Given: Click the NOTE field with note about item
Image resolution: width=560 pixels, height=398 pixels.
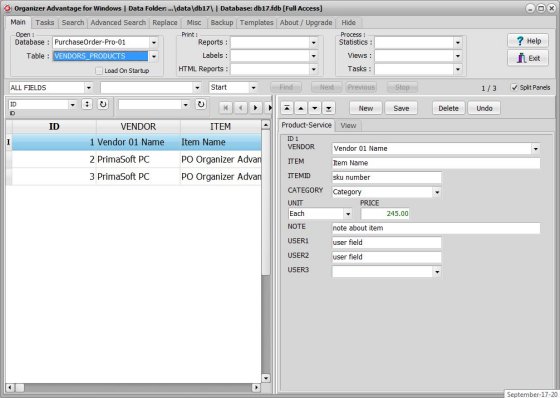Looking at the screenshot, I should point(436,228).
